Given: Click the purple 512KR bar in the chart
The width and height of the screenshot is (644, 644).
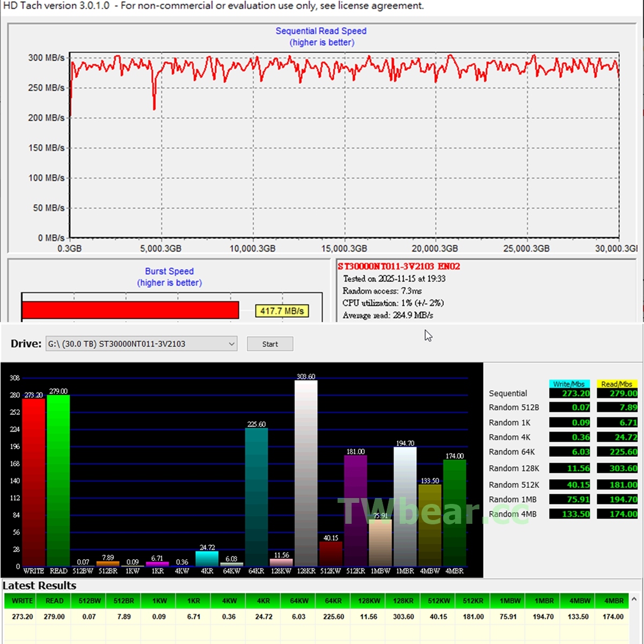Looking at the screenshot, I should point(355,510).
